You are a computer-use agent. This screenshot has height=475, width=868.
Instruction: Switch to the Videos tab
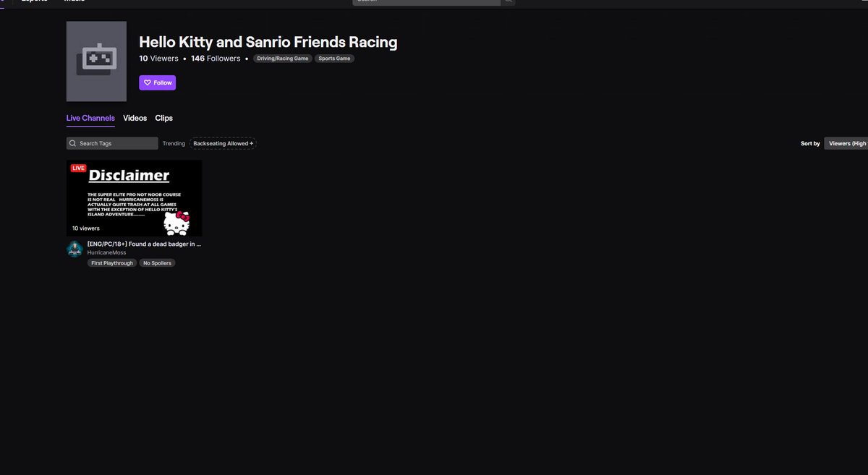coord(135,118)
